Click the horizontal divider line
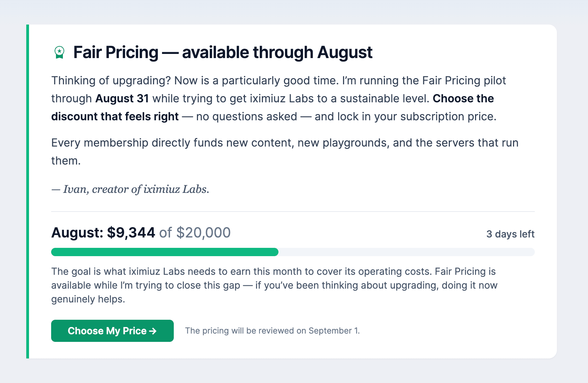This screenshot has width=588, height=383. 293,211
